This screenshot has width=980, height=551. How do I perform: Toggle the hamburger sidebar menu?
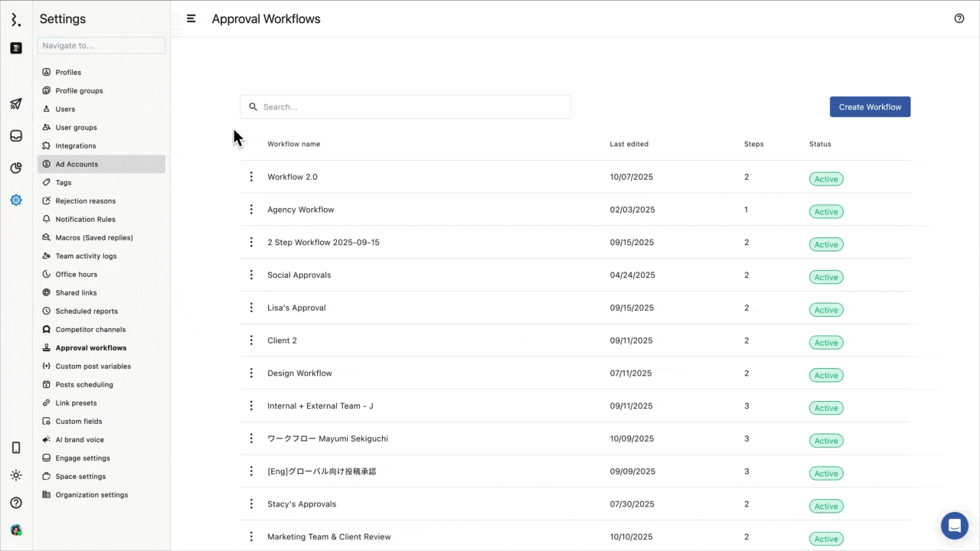pos(191,18)
